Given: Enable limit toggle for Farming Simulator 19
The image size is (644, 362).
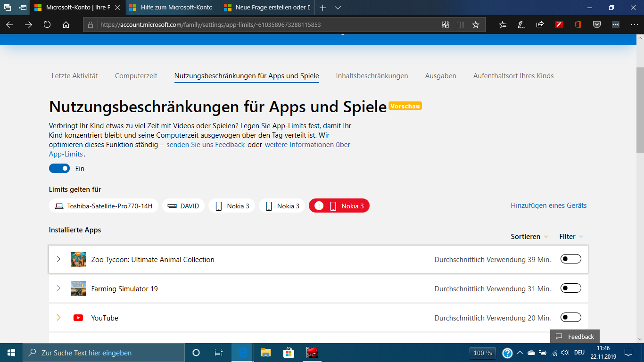Looking at the screenshot, I should click(x=570, y=288).
